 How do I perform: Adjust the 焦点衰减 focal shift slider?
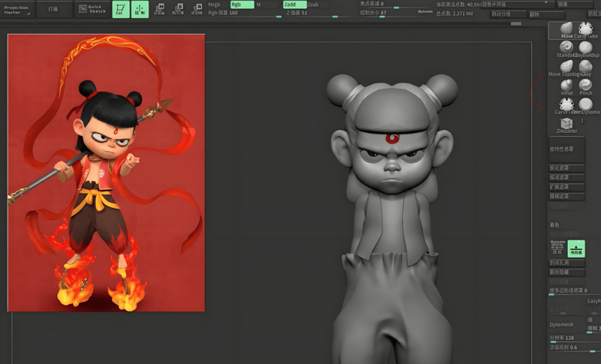(x=397, y=4)
